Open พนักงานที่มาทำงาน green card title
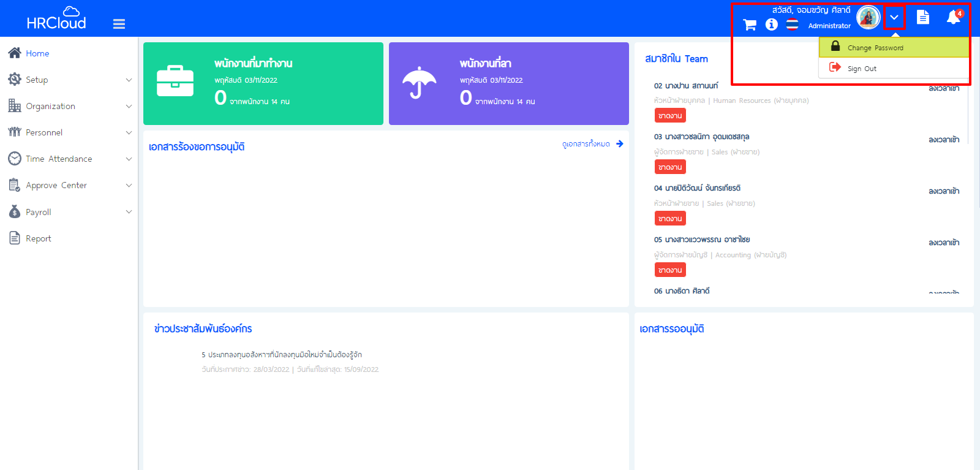 [253, 63]
